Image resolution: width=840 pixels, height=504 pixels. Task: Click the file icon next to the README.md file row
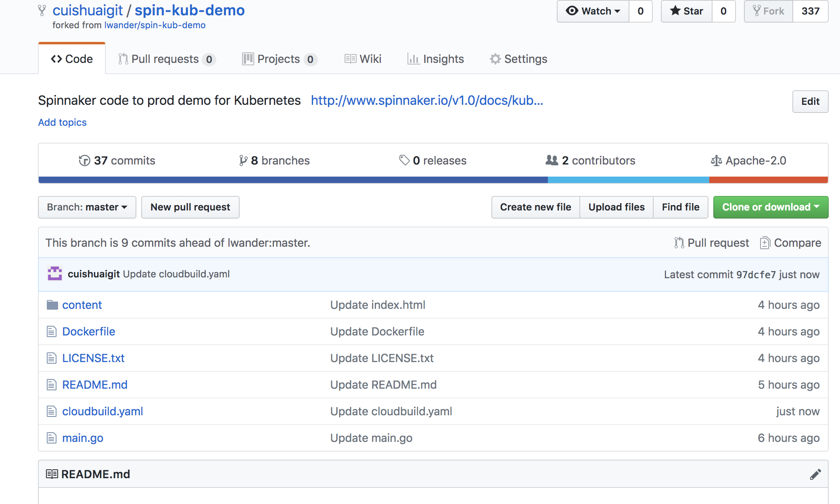click(x=52, y=385)
